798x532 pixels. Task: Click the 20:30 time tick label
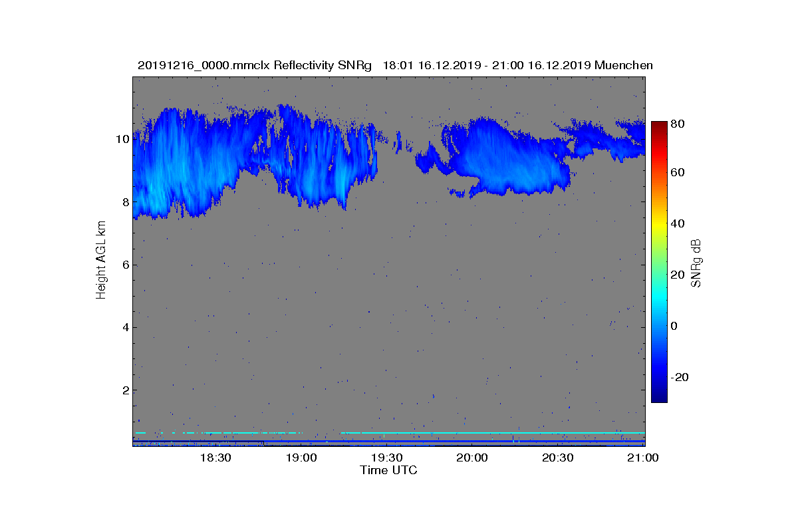coord(557,458)
